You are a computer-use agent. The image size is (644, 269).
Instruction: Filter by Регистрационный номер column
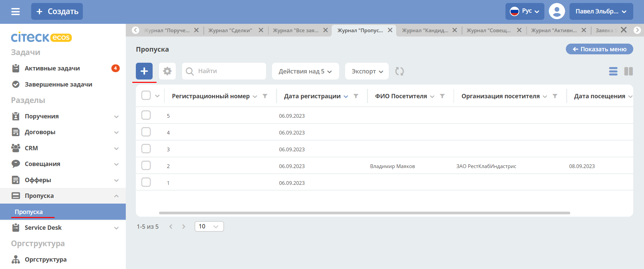265,96
